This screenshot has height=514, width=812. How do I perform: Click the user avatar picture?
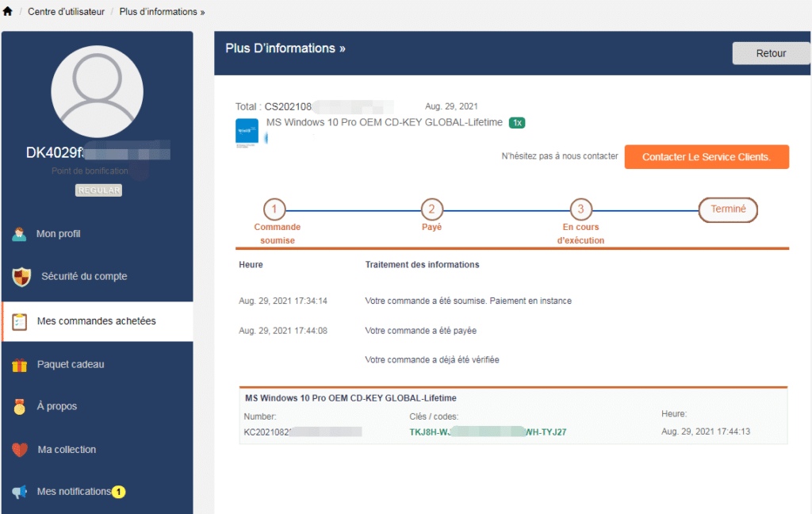click(x=97, y=92)
